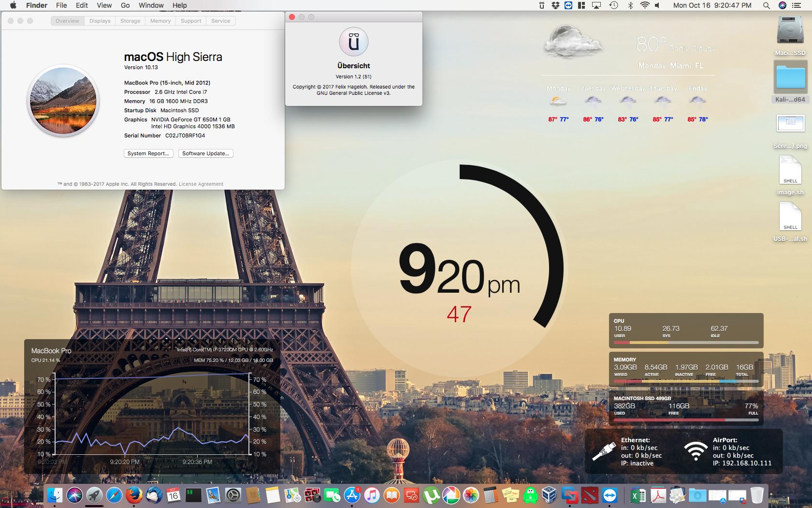Open the File menu

tap(61, 5)
